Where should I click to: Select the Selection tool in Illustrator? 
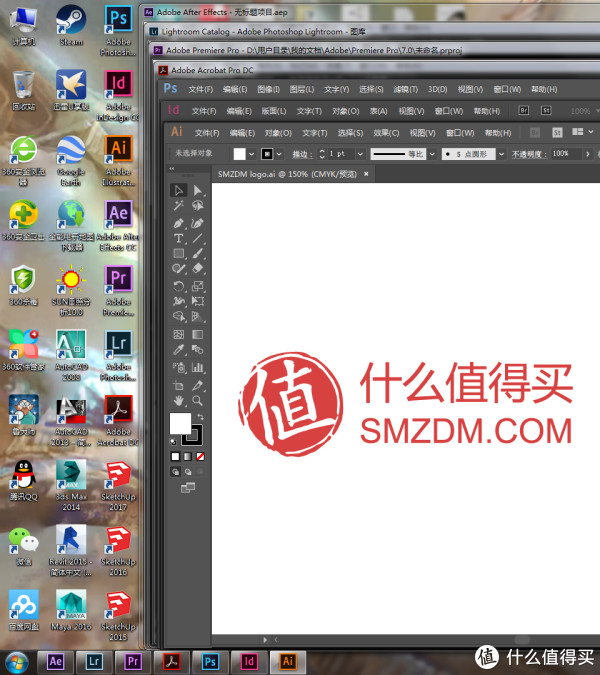pos(179,190)
